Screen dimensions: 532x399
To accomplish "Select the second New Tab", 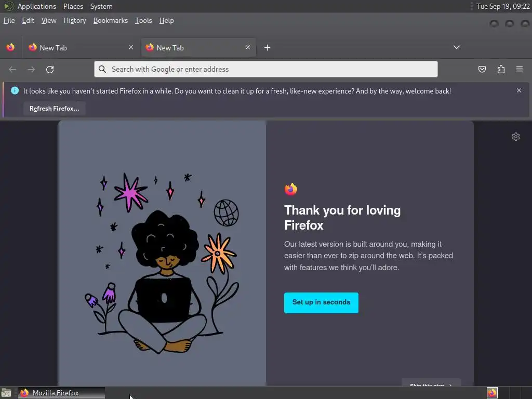I will pos(198,48).
